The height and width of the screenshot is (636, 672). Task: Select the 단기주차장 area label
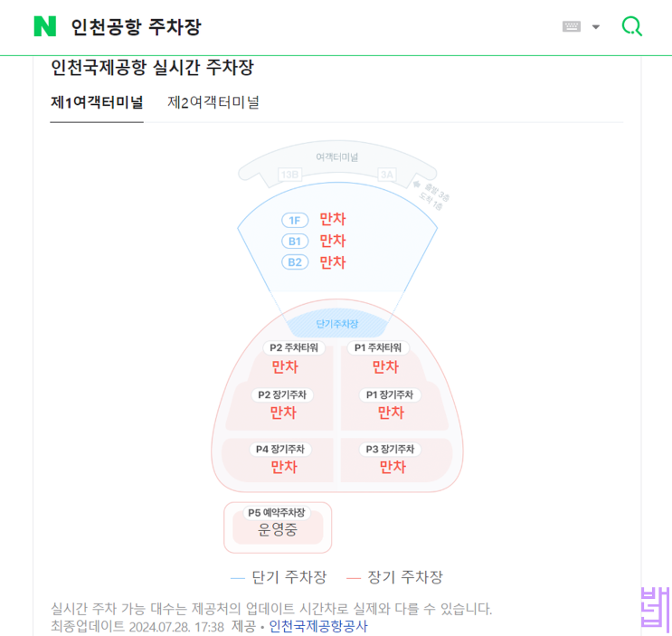click(x=337, y=323)
